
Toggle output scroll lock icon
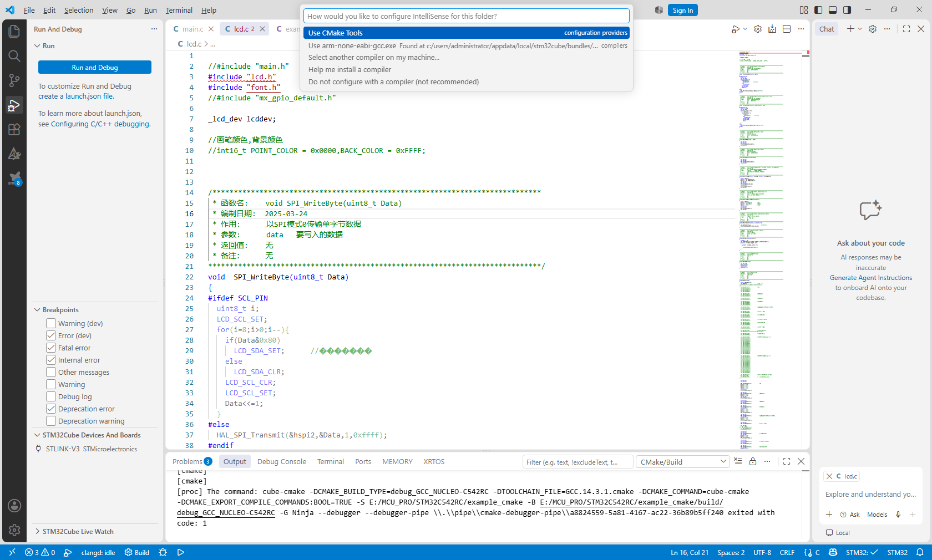753,461
